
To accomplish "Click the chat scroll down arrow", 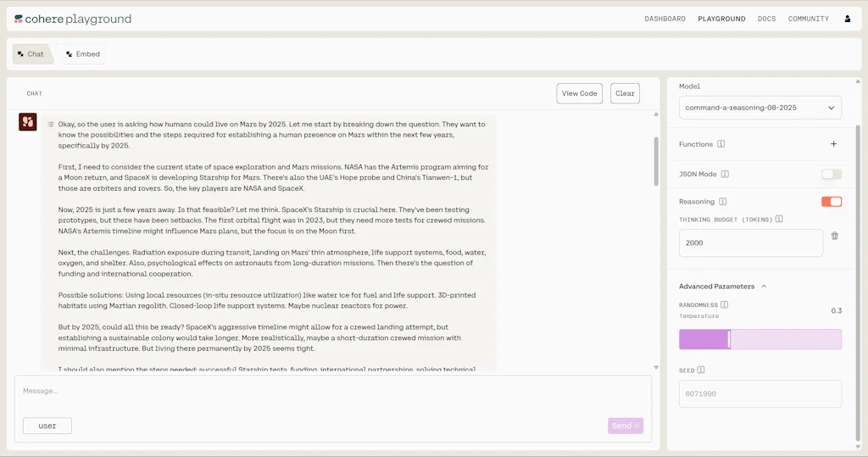I will (x=656, y=367).
